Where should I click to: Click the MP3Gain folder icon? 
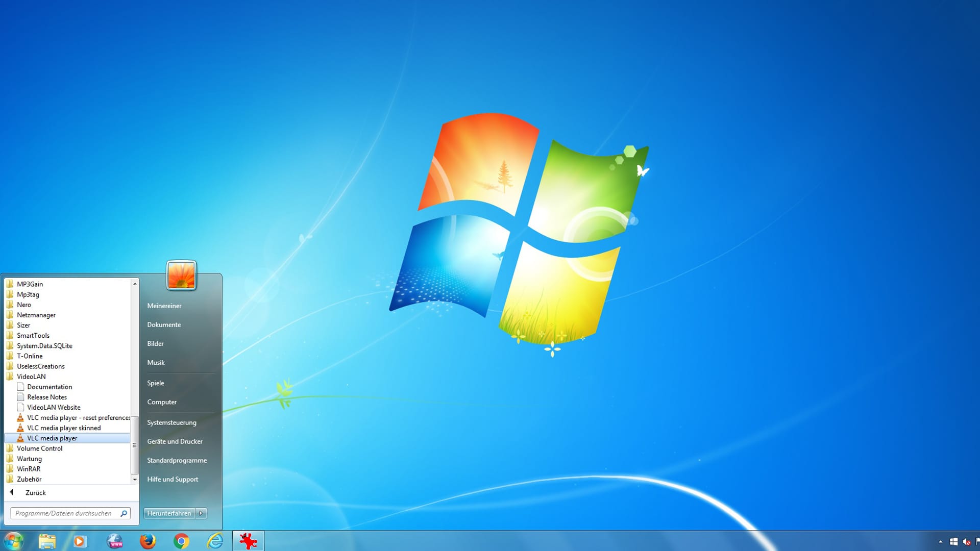10,284
